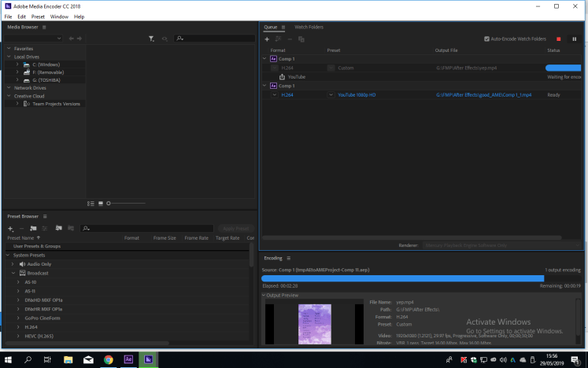Open the Queue panel menu icon
The width and height of the screenshot is (588, 368).
(x=283, y=28)
